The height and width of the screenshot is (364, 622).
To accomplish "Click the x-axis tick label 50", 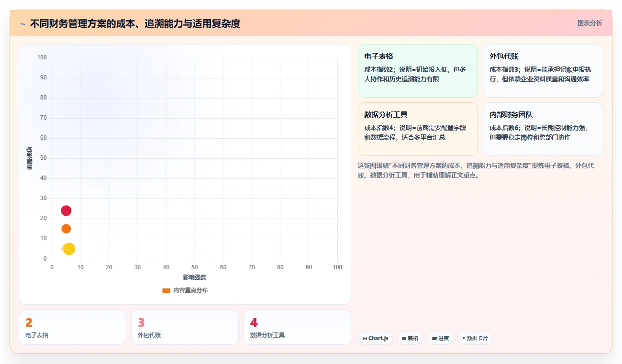I will click(x=194, y=267).
